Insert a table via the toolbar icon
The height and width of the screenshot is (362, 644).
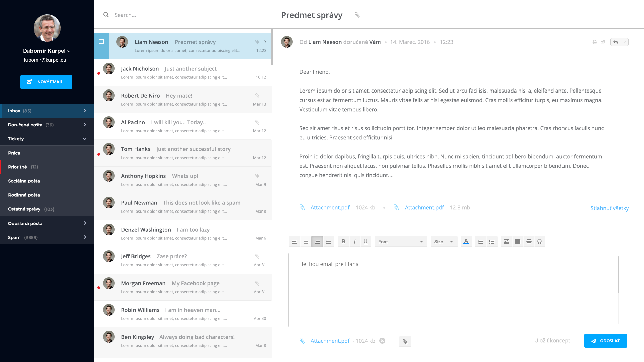pyautogui.click(x=517, y=241)
